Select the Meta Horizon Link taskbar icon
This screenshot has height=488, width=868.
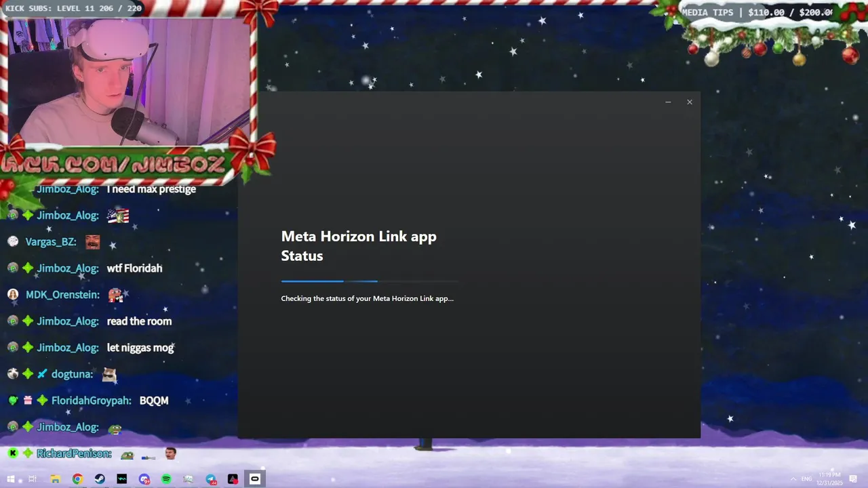(x=255, y=479)
